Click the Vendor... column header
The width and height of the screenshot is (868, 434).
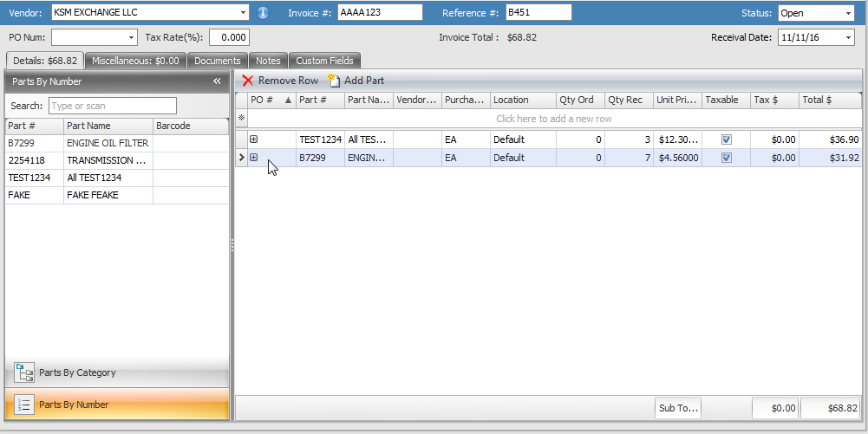point(417,100)
